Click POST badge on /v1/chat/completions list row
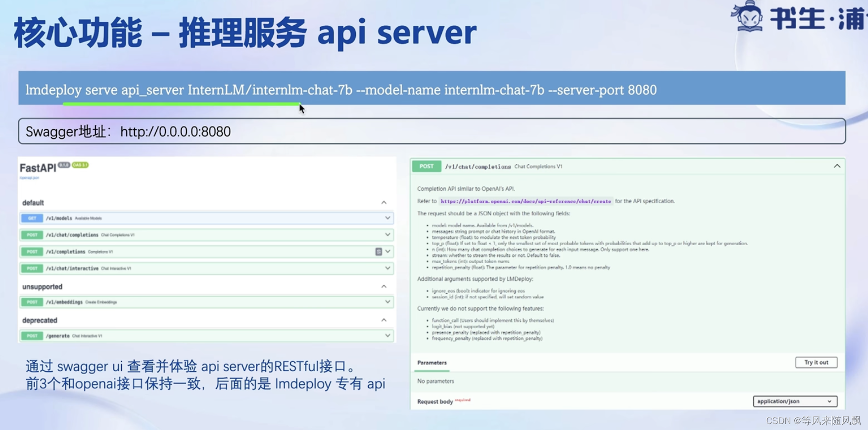 coord(32,235)
